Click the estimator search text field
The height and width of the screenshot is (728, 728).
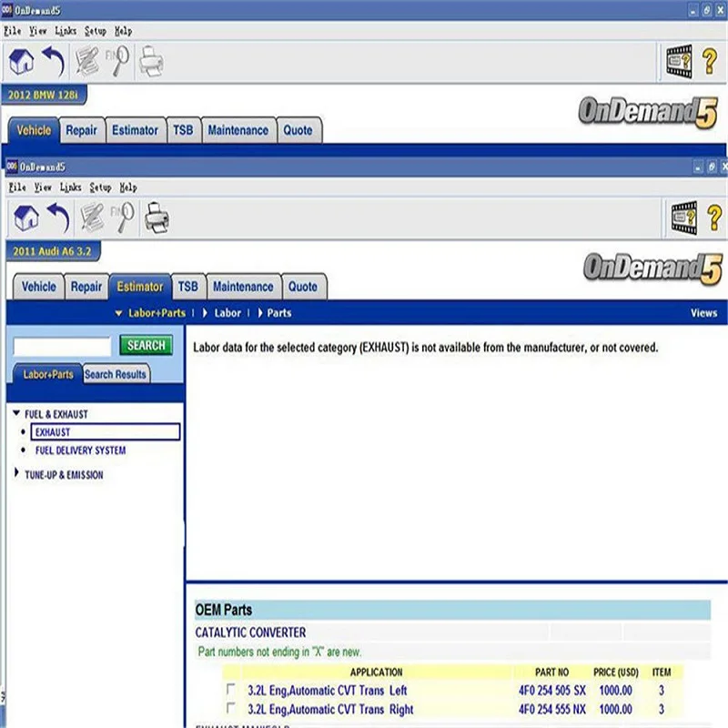tap(62, 347)
